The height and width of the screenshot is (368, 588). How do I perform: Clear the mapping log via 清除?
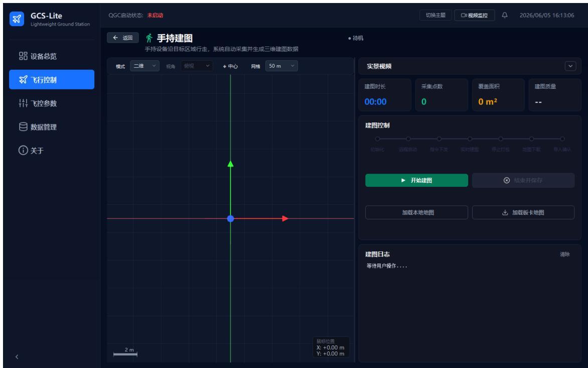pos(565,255)
